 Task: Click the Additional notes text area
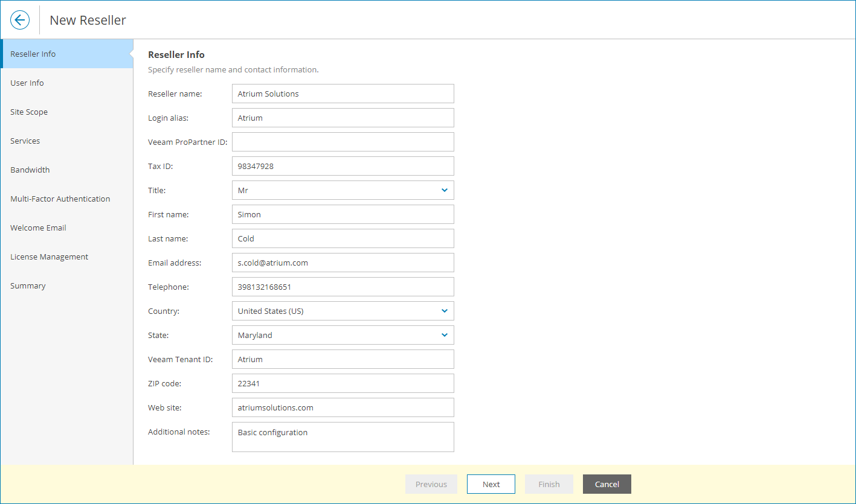pyautogui.click(x=343, y=437)
